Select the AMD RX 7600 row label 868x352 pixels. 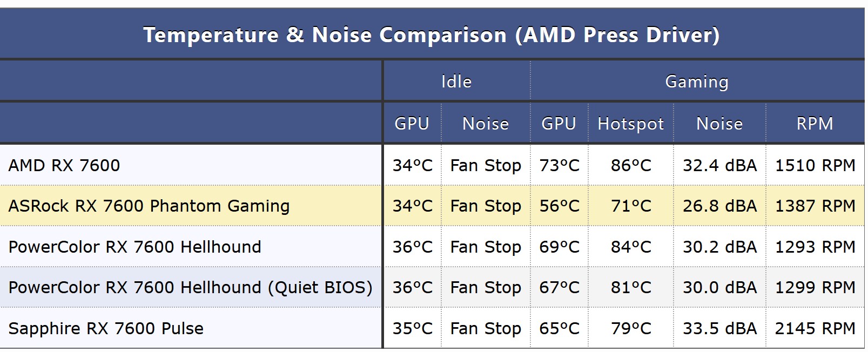click(64, 165)
